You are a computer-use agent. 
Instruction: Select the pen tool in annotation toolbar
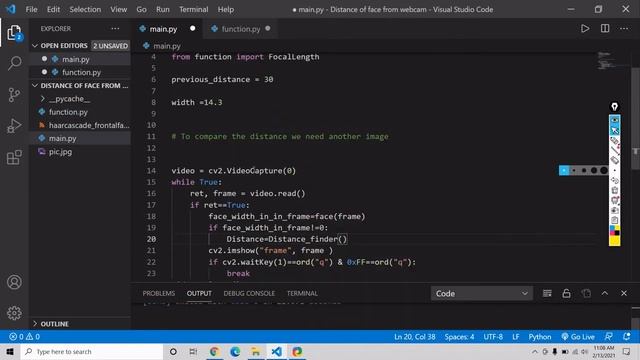pos(614,141)
